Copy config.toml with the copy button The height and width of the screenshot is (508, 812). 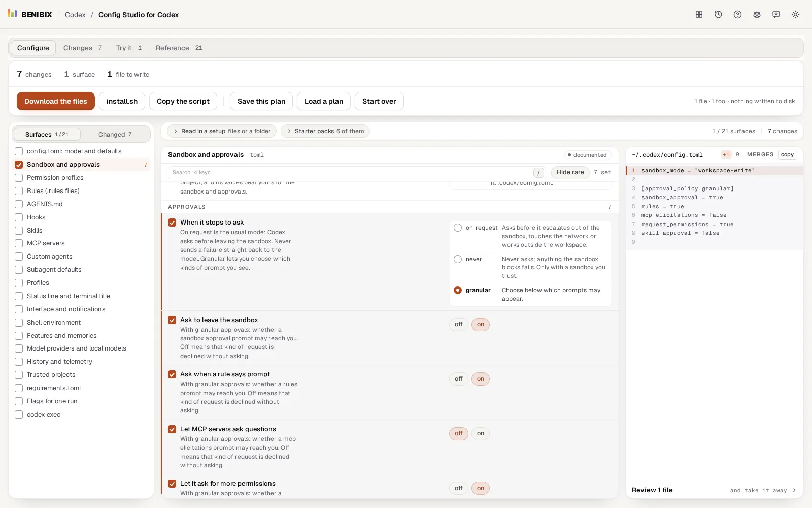[x=787, y=155]
